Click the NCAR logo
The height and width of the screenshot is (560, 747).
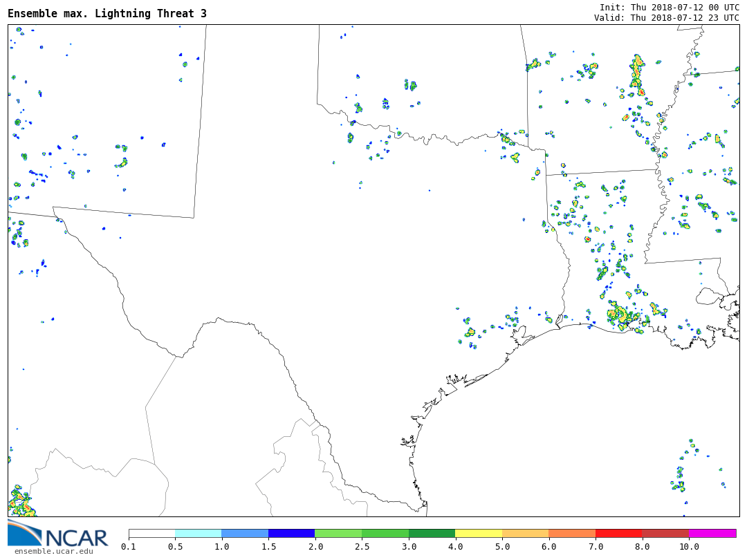pos(57,534)
